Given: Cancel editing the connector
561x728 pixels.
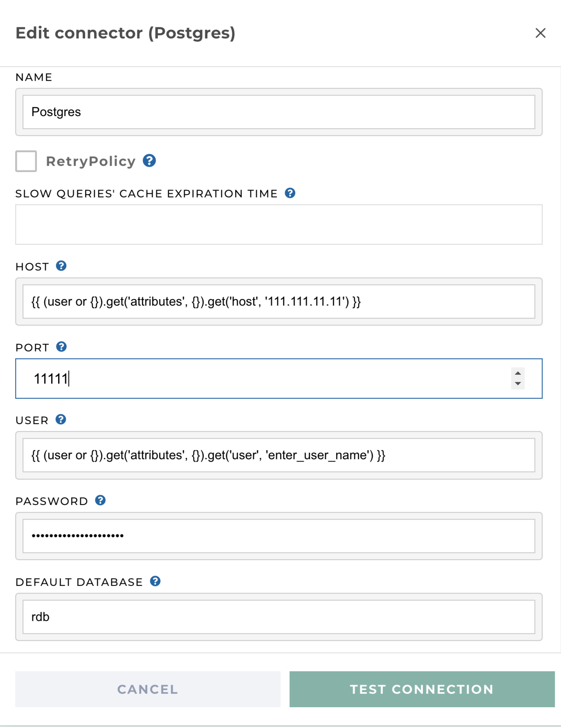Looking at the screenshot, I should click(x=148, y=689).
